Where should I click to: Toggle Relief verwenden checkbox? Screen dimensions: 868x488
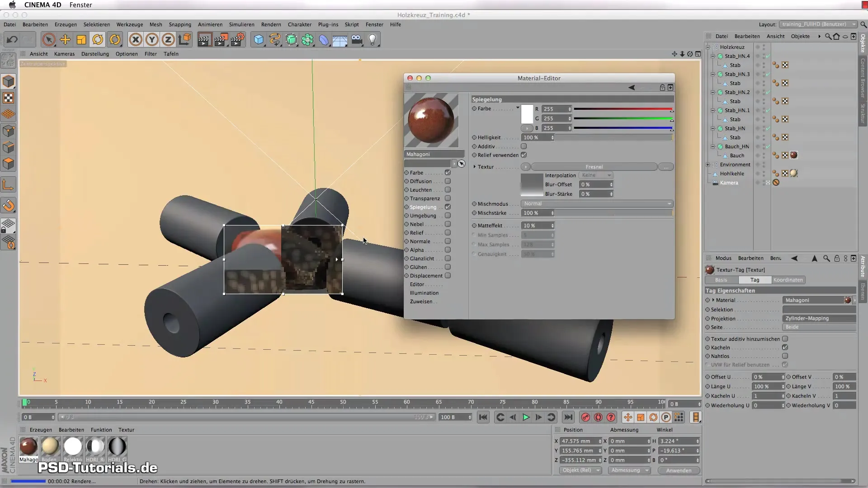524,155
